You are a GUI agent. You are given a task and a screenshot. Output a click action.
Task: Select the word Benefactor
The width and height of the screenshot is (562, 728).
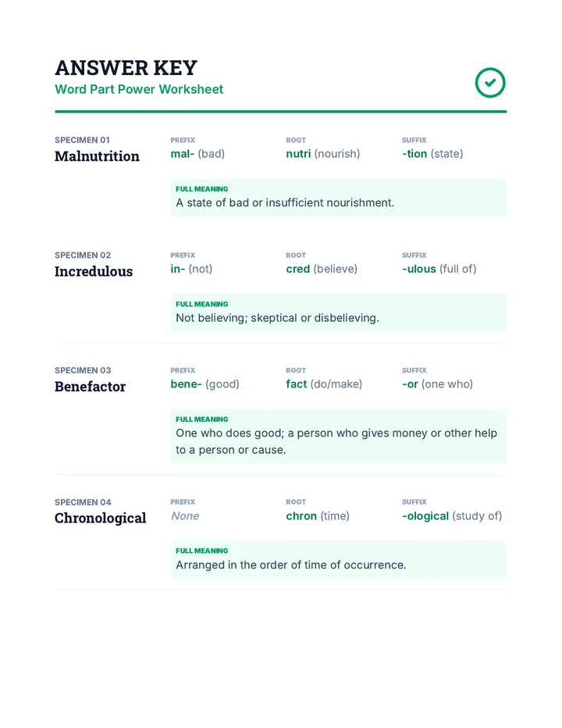pos(90,387)
